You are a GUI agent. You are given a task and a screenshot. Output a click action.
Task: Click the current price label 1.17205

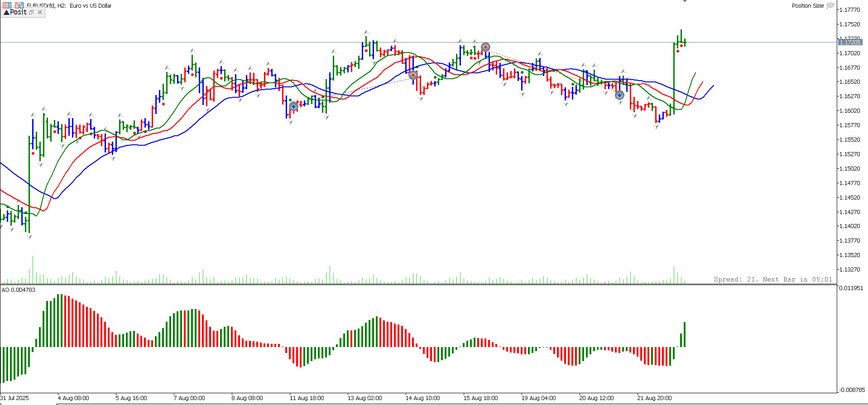(x=849, y=42)
